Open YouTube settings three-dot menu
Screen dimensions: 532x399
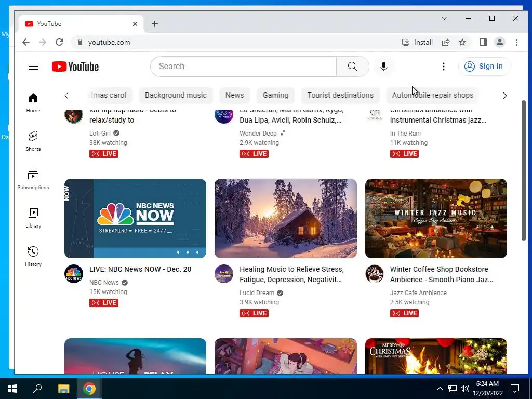click(444, 66)
